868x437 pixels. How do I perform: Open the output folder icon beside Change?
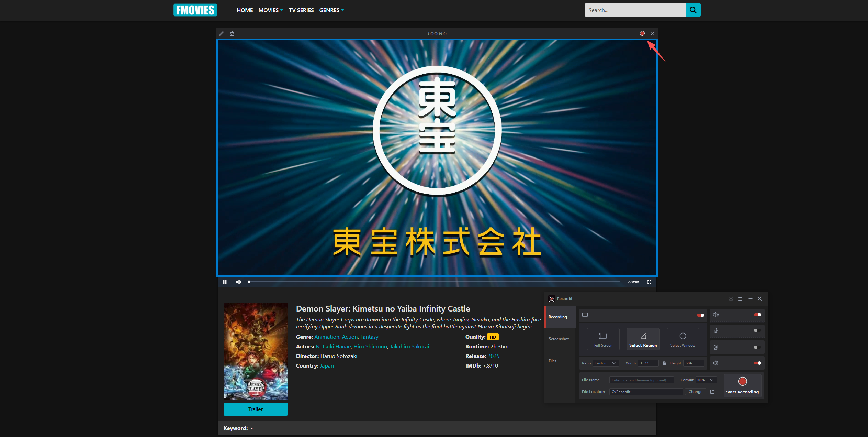(712, 392)
